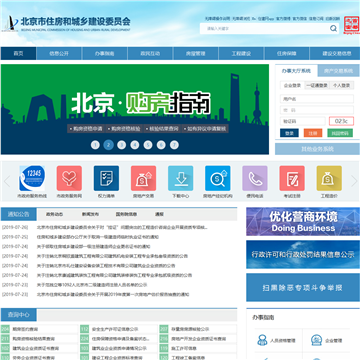
Task: Go to banner slide 6
Action: point(161,145)
